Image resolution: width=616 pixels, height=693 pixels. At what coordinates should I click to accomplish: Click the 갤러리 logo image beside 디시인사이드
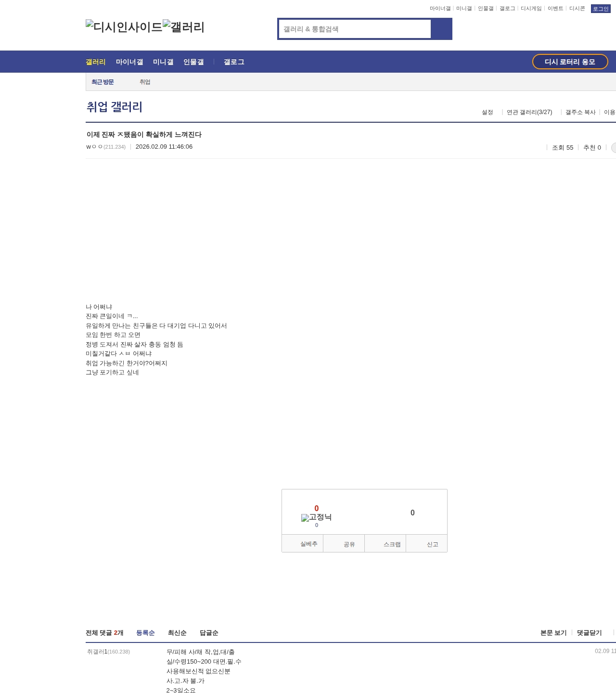pyautogui.click(x=184, y=27)
